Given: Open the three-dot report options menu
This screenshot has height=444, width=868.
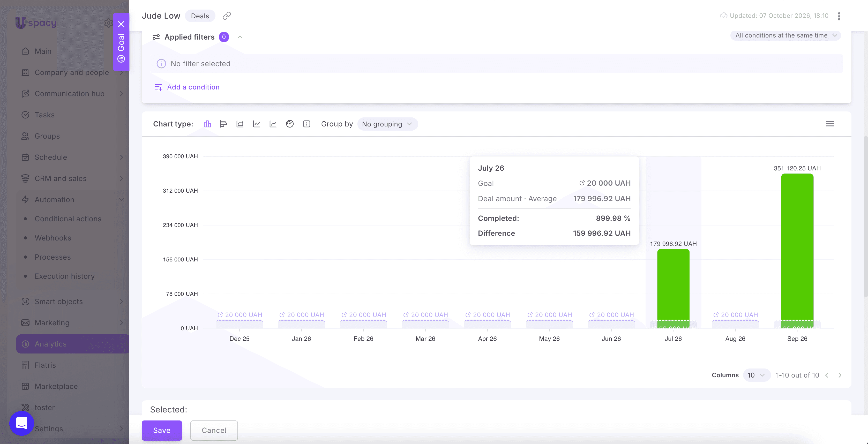Looking at the screenshot, I should [839, 16].
